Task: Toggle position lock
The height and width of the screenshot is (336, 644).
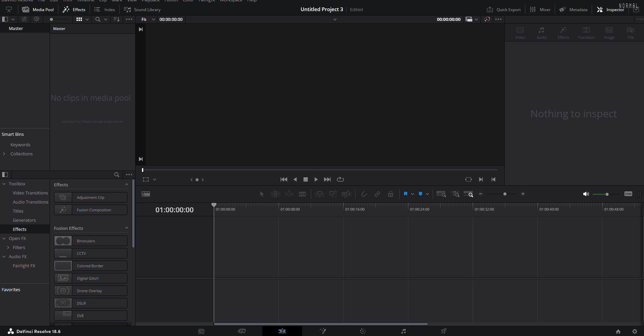Action: coord(390,194)
